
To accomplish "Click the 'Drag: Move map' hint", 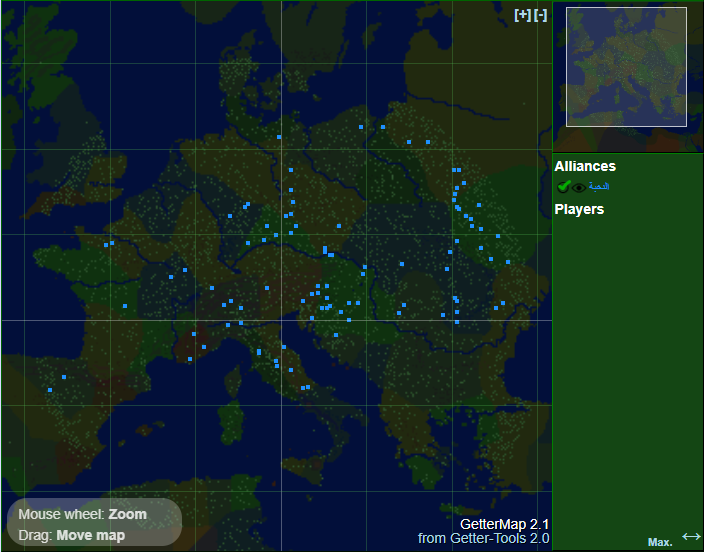I will 72,535.
